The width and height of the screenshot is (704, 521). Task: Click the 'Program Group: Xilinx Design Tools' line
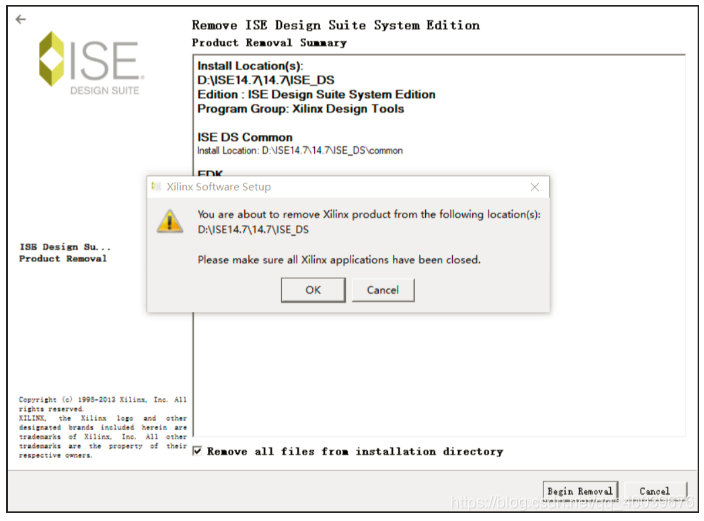click(301, 109)
